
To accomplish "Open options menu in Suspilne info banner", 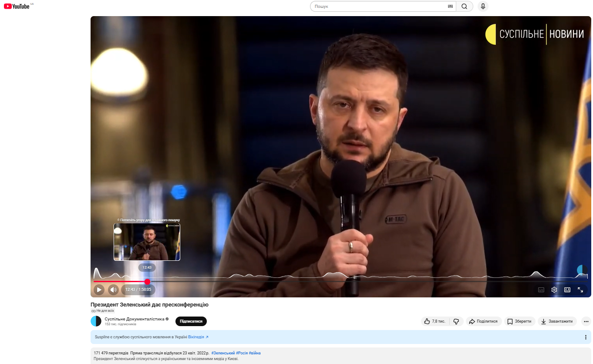I will (586, 337).
